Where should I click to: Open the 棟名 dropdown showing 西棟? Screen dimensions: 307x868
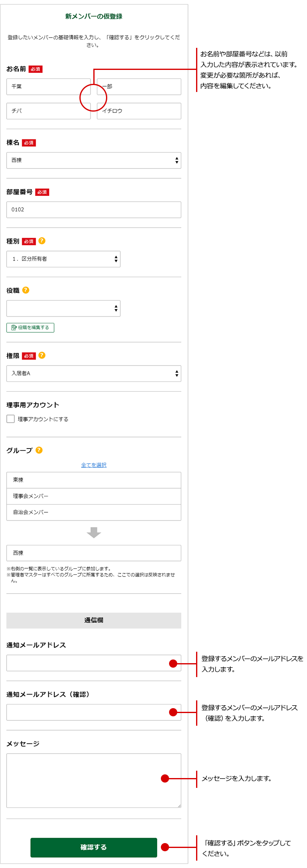click(94, 160)
